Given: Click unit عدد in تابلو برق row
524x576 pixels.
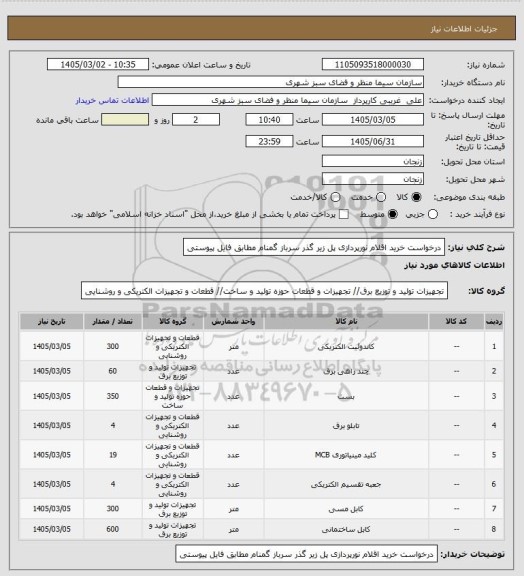Looking at the screenshot, I should tap(233, 425).
